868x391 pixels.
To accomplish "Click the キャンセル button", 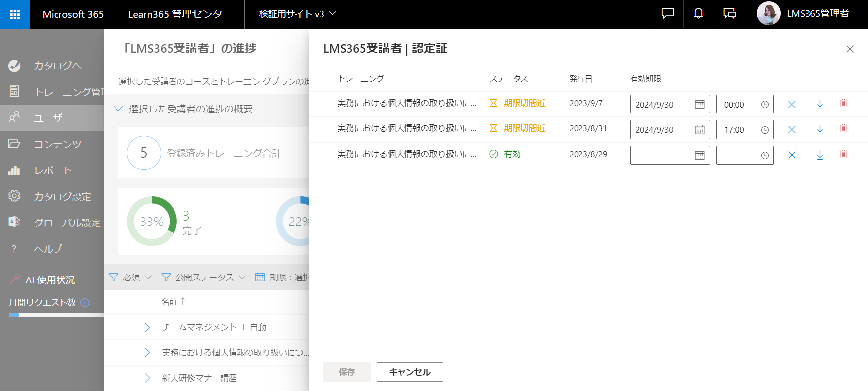I will point(409,372).
